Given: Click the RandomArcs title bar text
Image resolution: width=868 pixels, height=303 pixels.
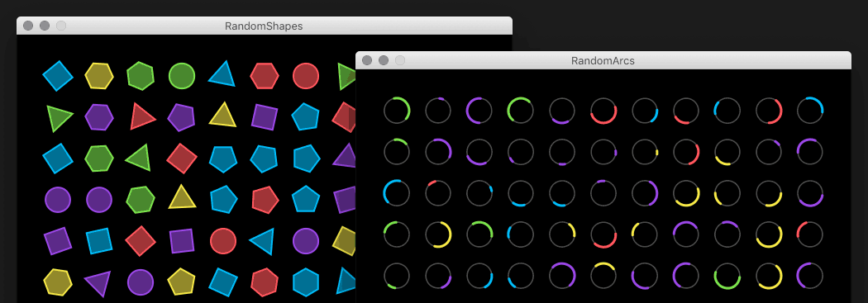Looking at the screenshot, I should point(603,61).
